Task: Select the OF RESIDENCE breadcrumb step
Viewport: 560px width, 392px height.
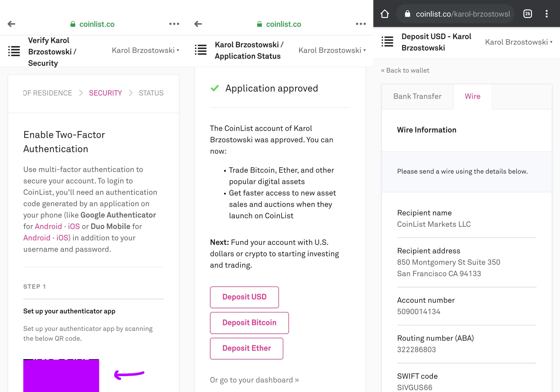Action: 48,93
